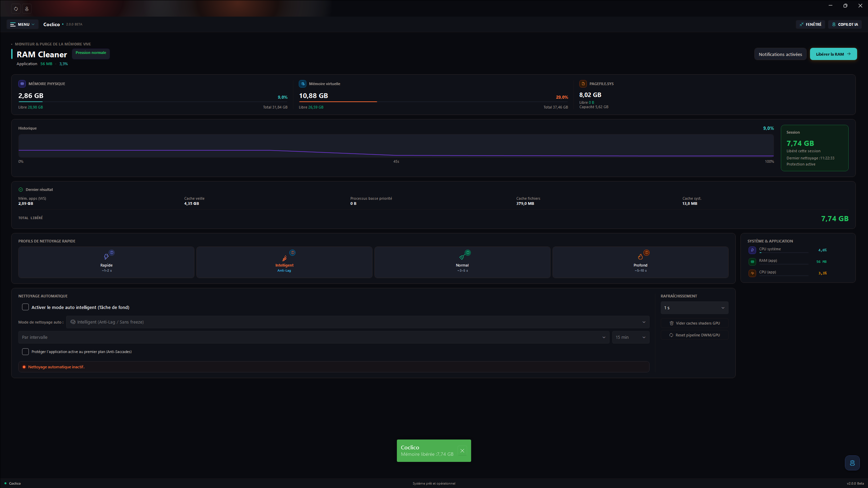This screenshot has width=868, height=488.
Task: Click the Dernier résultat check icon
Action: (x=21, y=190)
